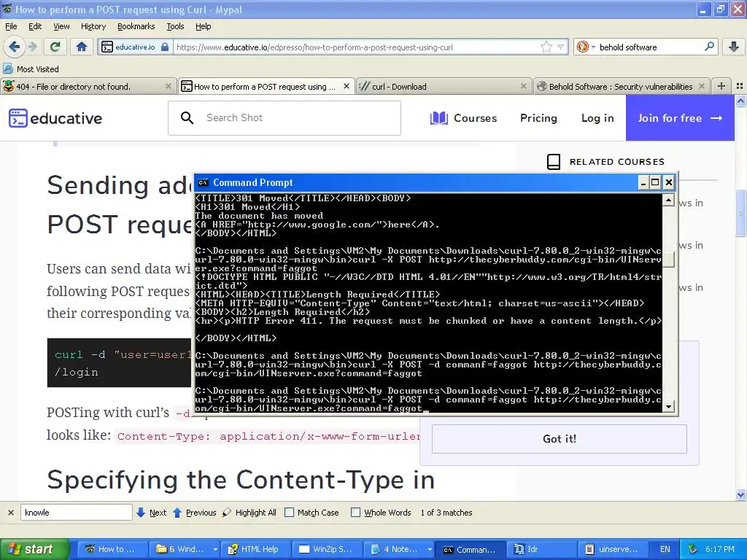This screenshot has width=747, height=560.
Task: Open the Bookmarks menu
Action: (136, 26)
